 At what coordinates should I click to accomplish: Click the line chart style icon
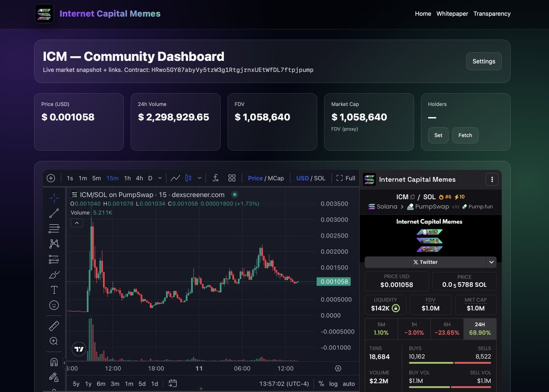[175, 178]
